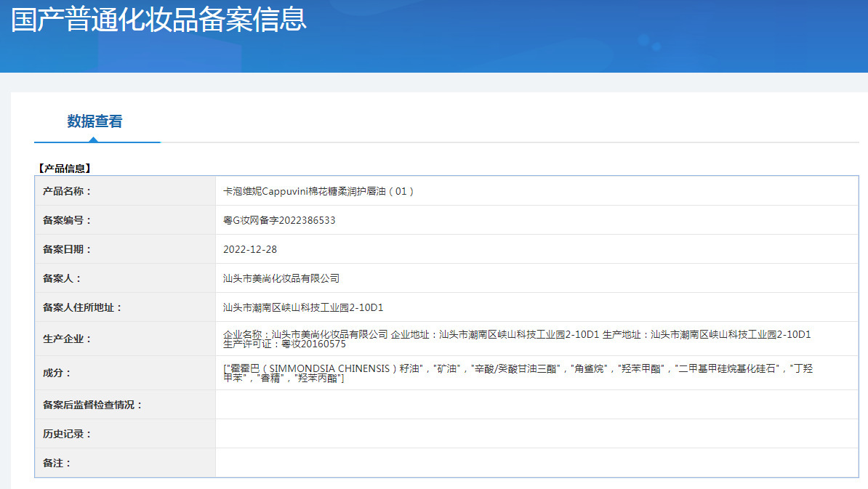Click the filing date 2022-12-28
This screenshot has width=868, height=489.
[249, 249]
